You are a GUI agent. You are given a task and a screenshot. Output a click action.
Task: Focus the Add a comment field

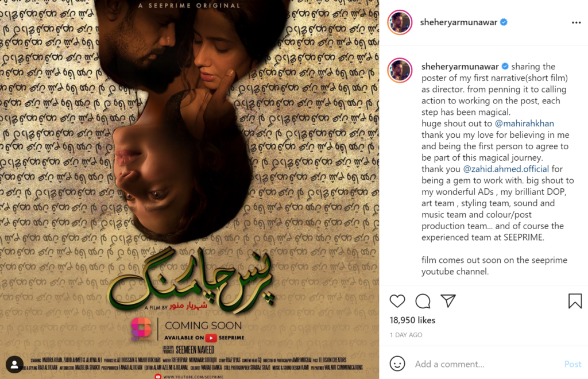pos(487,364)
